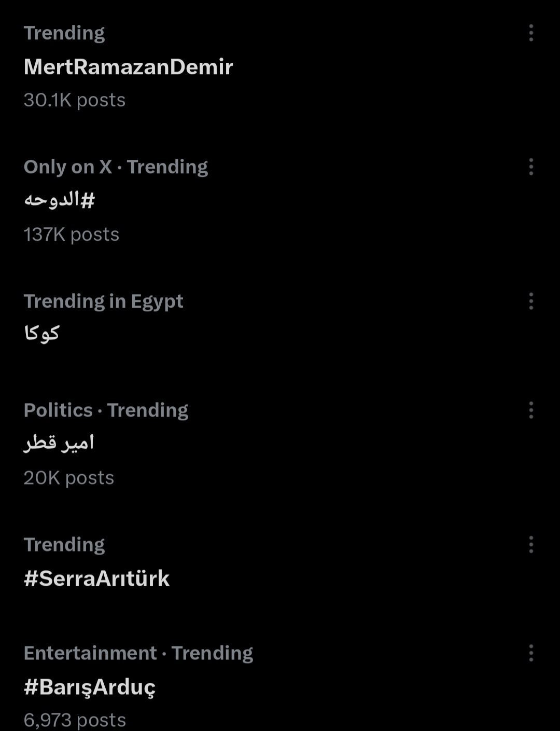The image size is (560, 731).
Task: Open more options for #BarışArduç trend
Action: [531, 653]
